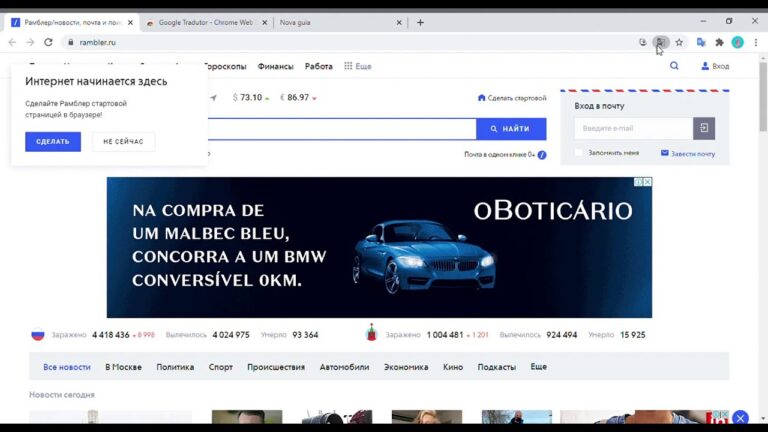The width and height of the screenshot is (768, 432).
Task: Select the Происшествия news tab
Action: pyautogui.click(x=276, y=367)
